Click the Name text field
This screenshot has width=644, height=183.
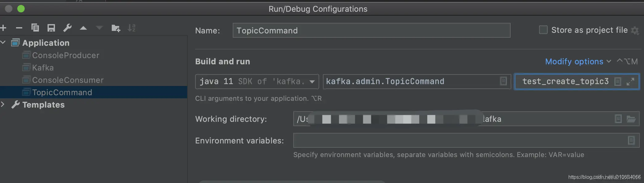pyautogui.click(x=371, y=31)
